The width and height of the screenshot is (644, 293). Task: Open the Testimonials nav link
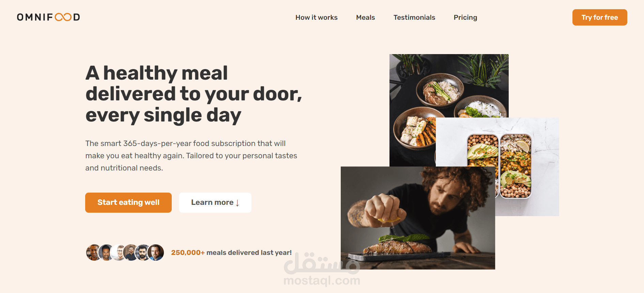pos(414,17)
